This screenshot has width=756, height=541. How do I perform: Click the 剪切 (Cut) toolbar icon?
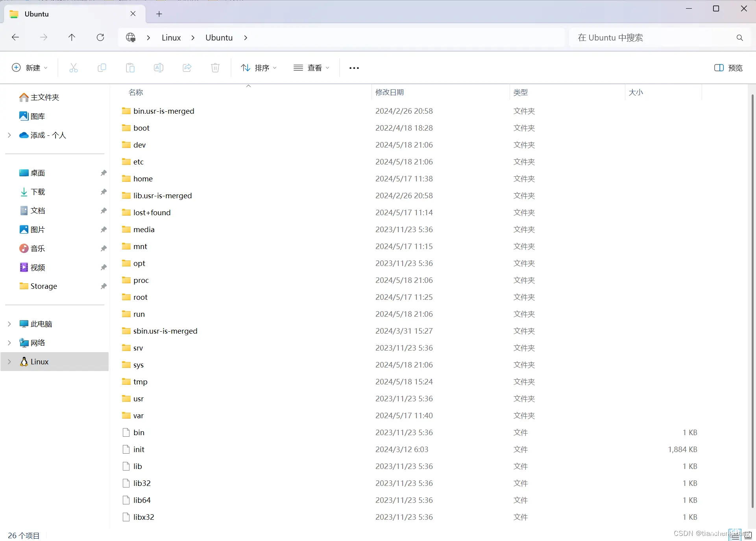[x=73, y=67]
